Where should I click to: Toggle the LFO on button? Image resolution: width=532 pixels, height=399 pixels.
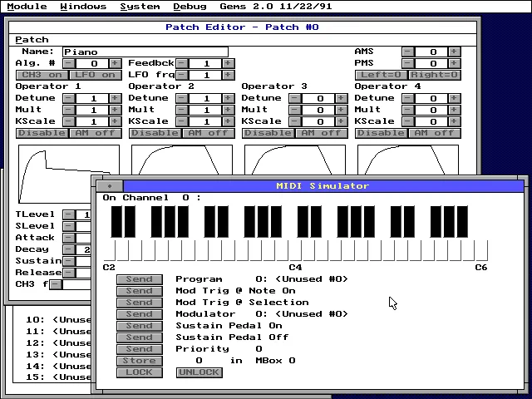(96, 75)
